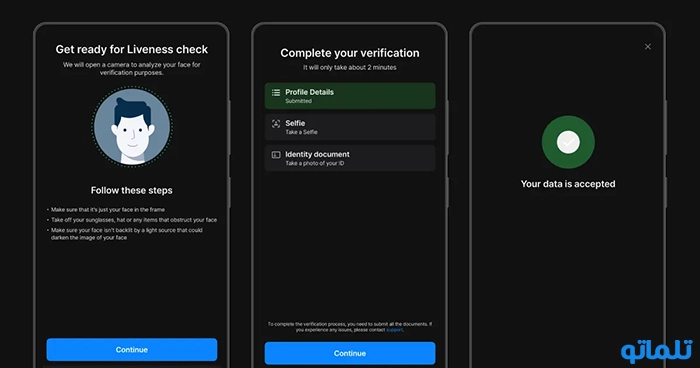Click the Identity document card icon
700x368 pixels.
click(x=276, y=155)
